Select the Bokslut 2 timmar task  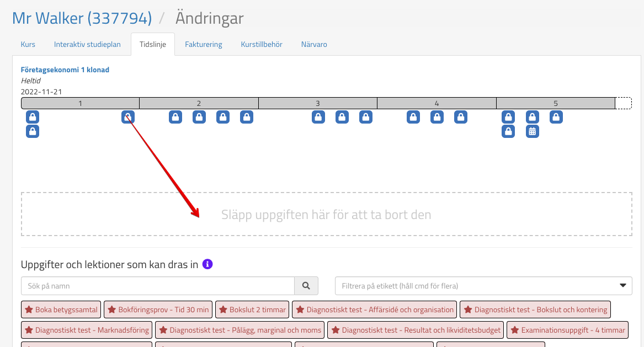(x=252, y=309)
